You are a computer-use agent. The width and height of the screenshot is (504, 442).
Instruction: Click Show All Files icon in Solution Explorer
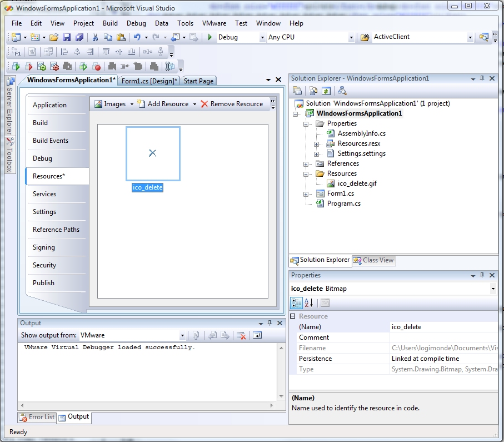(x=313, y=91)
